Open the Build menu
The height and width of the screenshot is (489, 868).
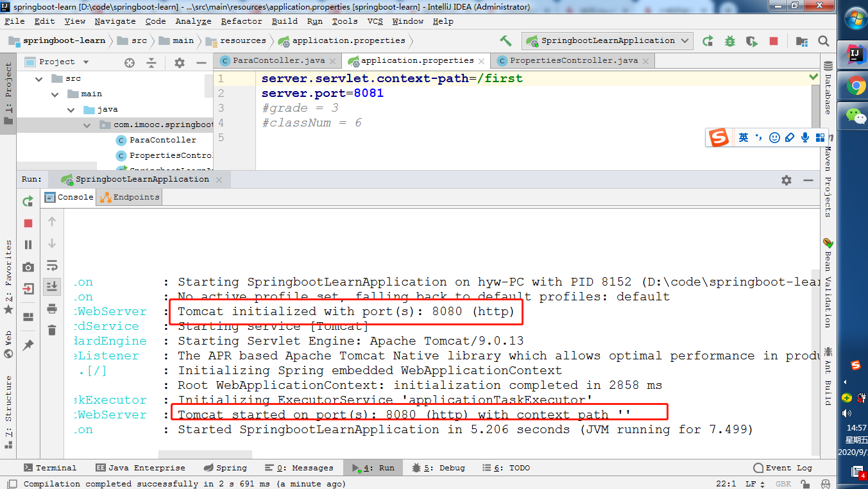coord(284,21)
